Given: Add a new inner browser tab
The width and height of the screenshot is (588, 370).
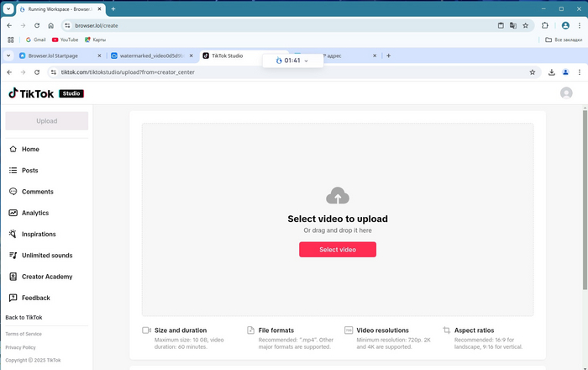Looking at the screenshot, I should (x=388, y=55).
